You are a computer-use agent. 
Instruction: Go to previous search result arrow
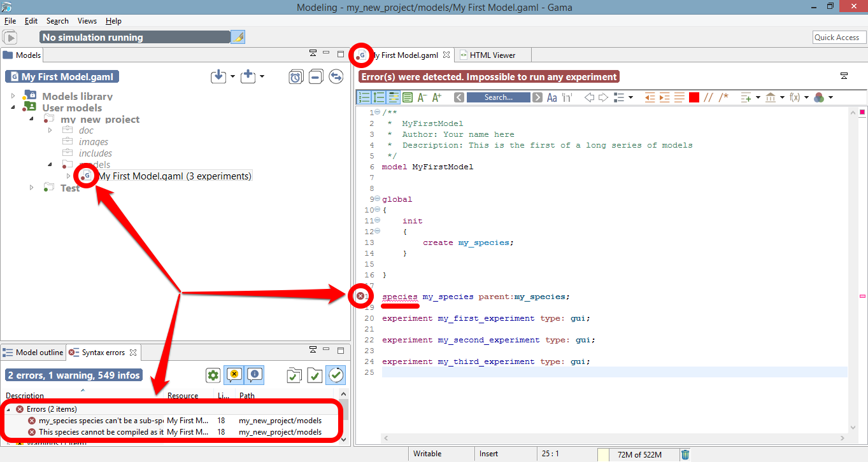[459, 97]
